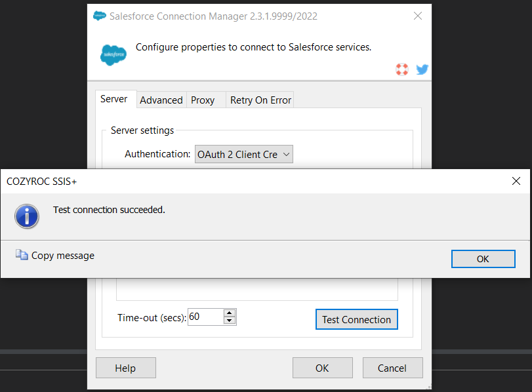Close the Salesforce Connection Manager window

pyautogui.click(x=417, y=16)
